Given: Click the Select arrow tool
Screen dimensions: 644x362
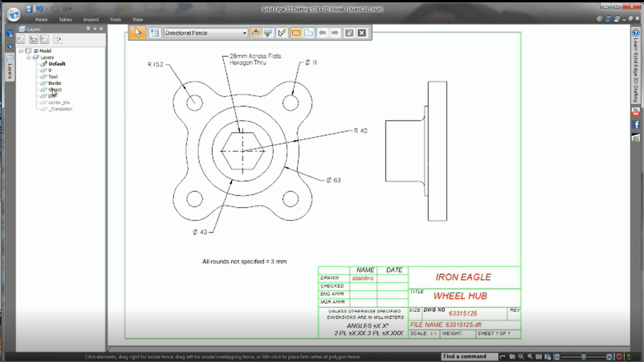Looking at the screenshot, I should click(138, 33).
